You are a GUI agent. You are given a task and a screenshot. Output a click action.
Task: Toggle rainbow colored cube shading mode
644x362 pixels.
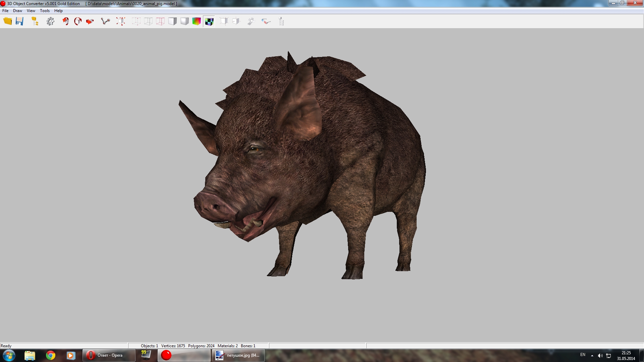coord(197,21)
